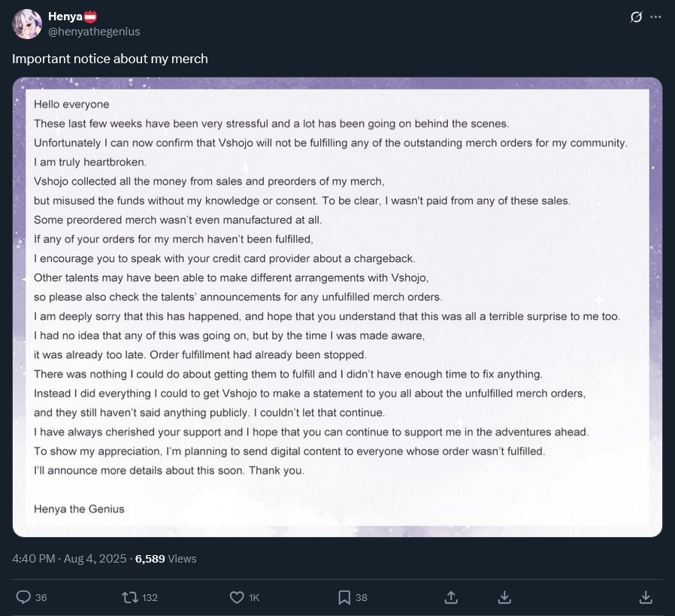675x616 pixels.
Task: Open Grok actions icon beside the three dots
Action: tap(636, 17)
